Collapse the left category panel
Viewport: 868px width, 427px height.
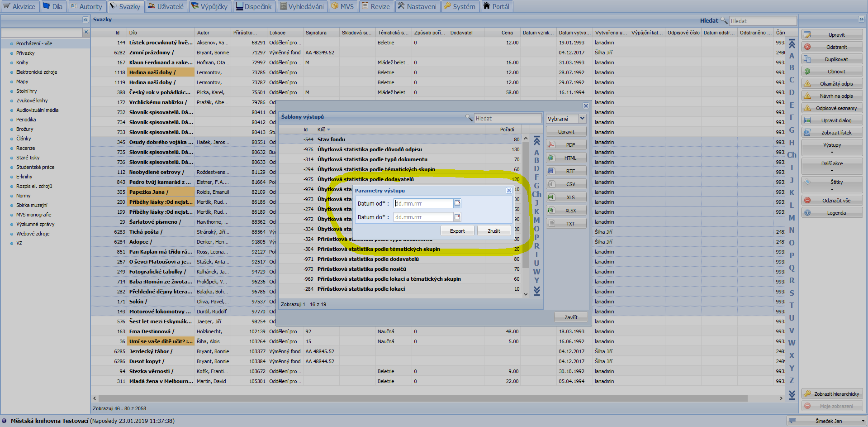coord(85,19)
